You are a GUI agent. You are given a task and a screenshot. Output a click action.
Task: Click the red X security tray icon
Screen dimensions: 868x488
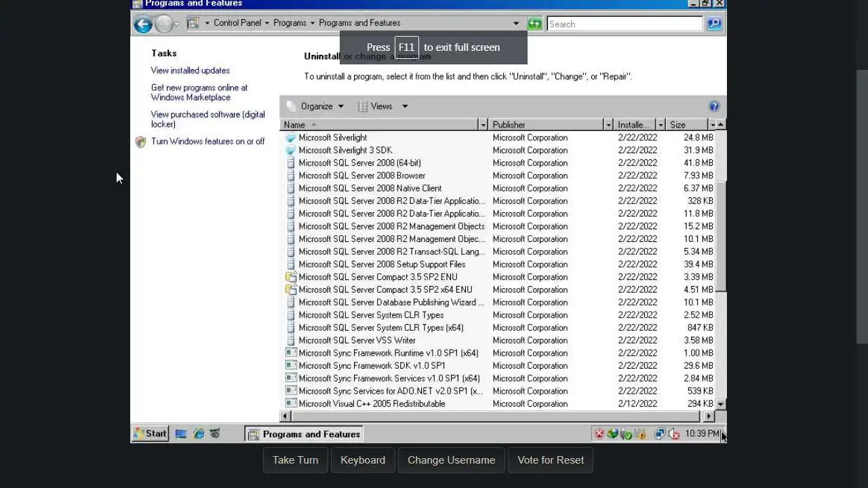coord(599,434)
